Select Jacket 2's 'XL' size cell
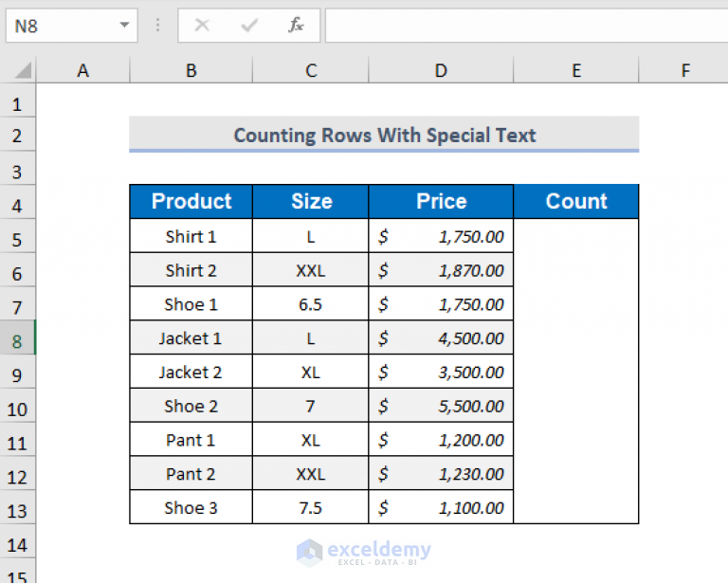The height and width of the screenshot is (583, 728). pos(311,372)
